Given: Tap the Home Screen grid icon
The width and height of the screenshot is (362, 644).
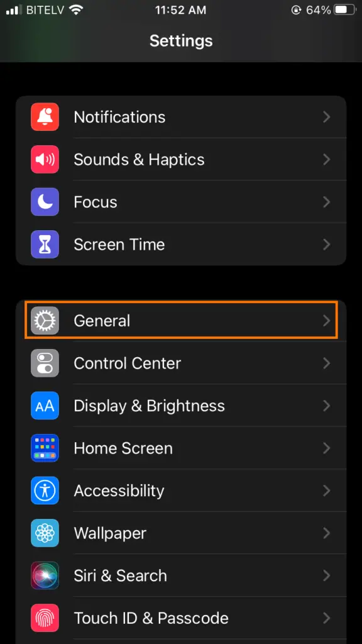Looking at the screenshot, I should (45, 448).
